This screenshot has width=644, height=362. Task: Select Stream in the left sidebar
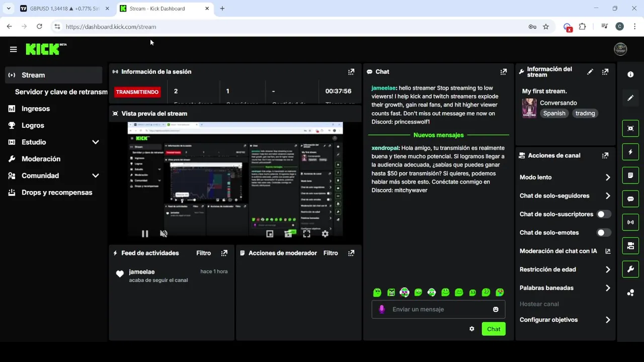coord(54,75)
